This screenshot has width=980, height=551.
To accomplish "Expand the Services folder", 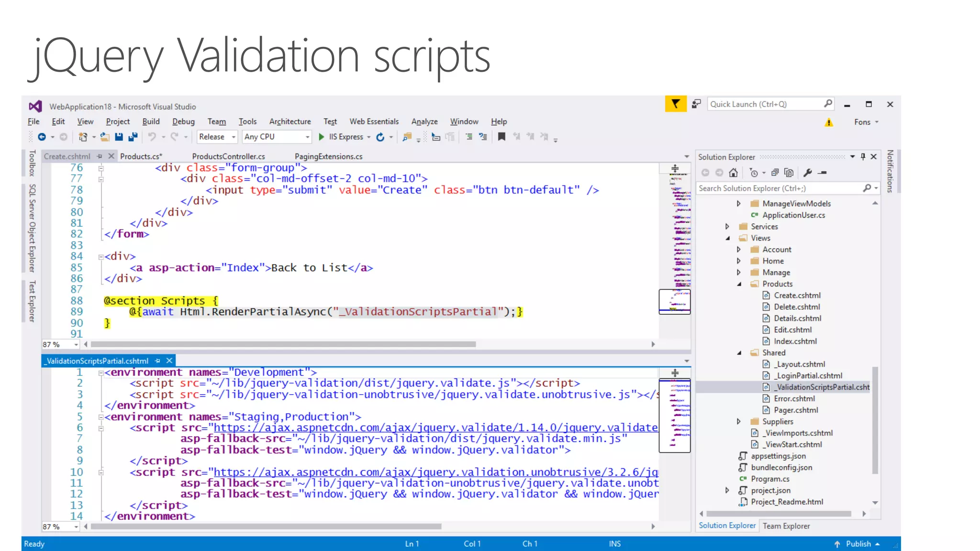I will tap(727, 227).
